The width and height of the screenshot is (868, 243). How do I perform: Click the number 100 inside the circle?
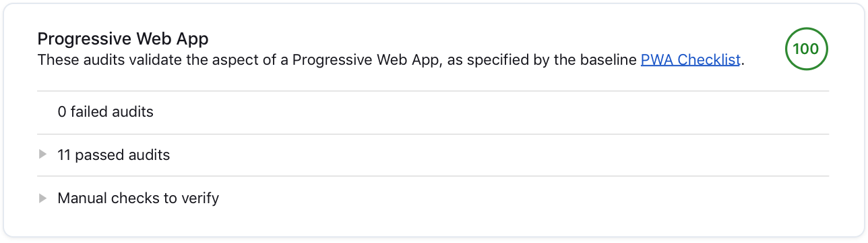806,49
